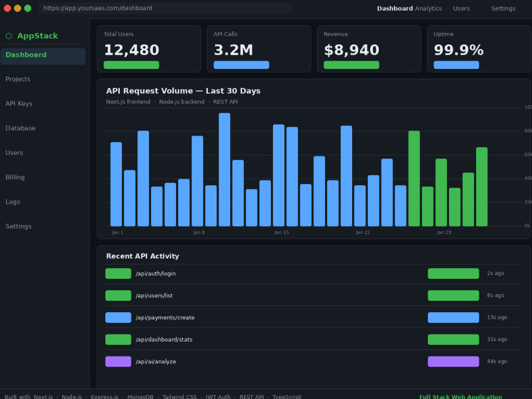Click the green window maximize button
The height and width of the screenshot is (399, 532).
(28, 8)
